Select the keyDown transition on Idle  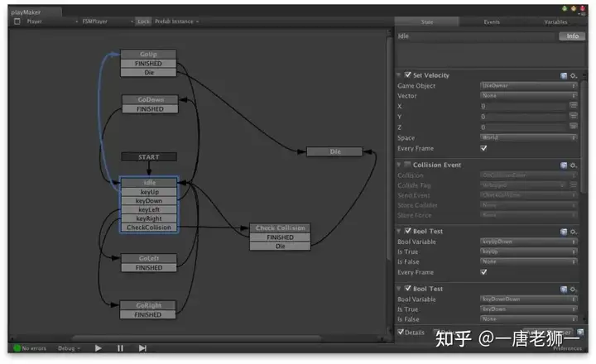point(149,201)
